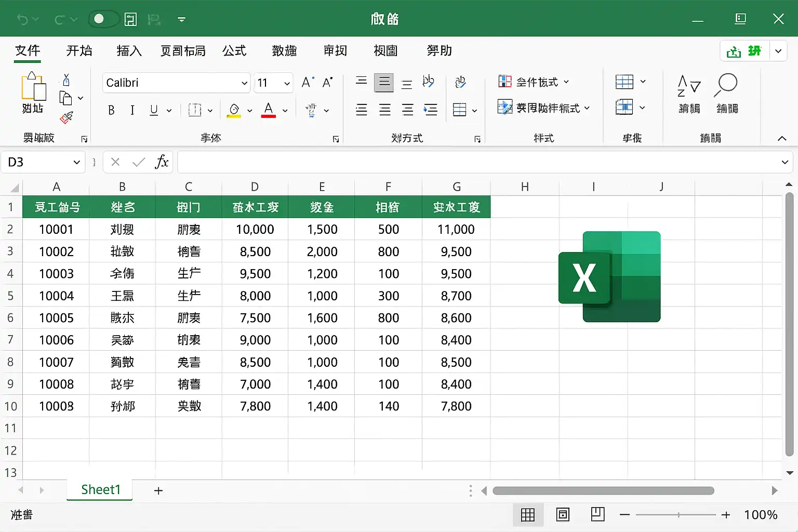Select the Sheet1 worksheet tab
798x532 pixels.
[100, 489]
